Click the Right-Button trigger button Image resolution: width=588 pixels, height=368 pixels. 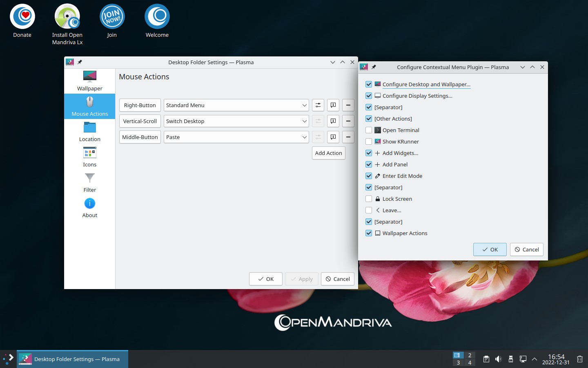tap(140, 105)
